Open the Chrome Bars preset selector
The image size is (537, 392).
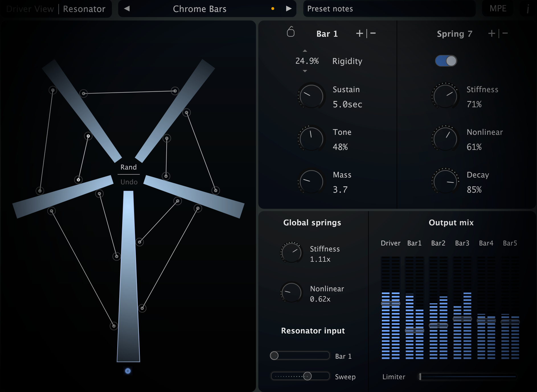click(200, 9)
